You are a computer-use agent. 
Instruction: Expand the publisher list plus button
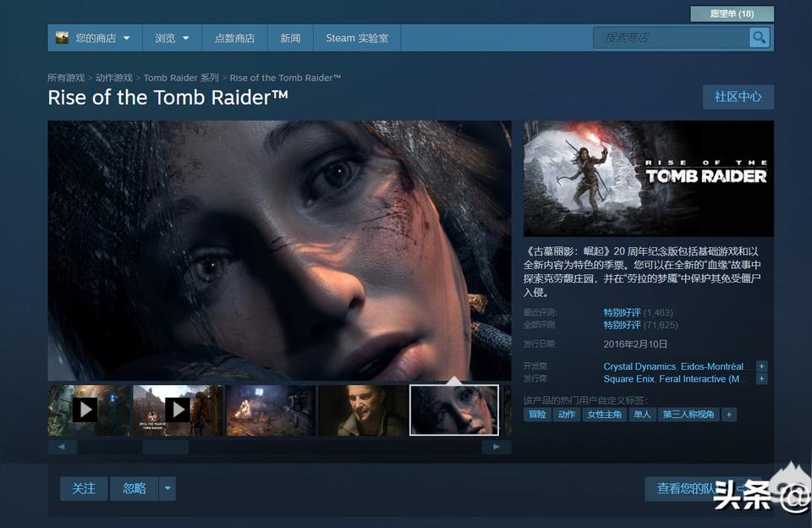[761, 379]
